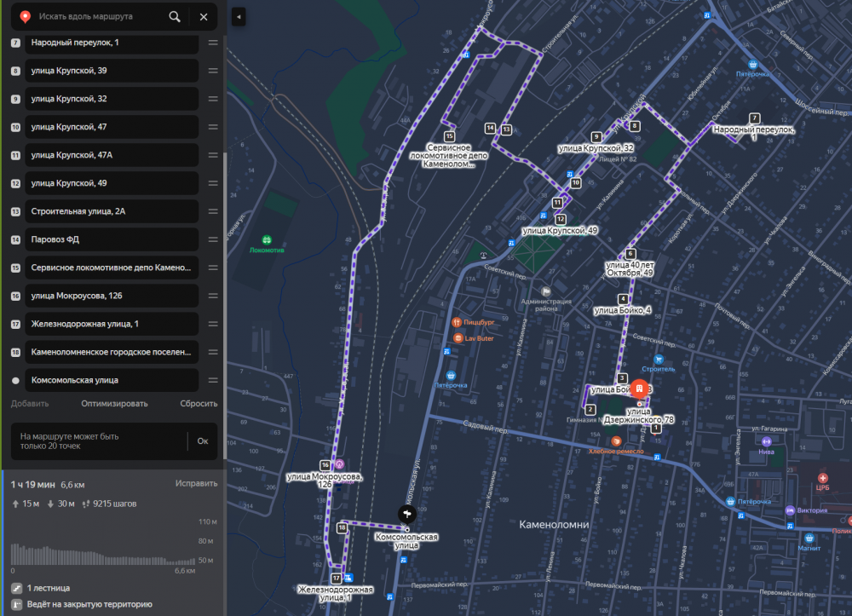
Task: Open the Хлебное ремесло bakery icon
Action: click(x=616, y=441)
